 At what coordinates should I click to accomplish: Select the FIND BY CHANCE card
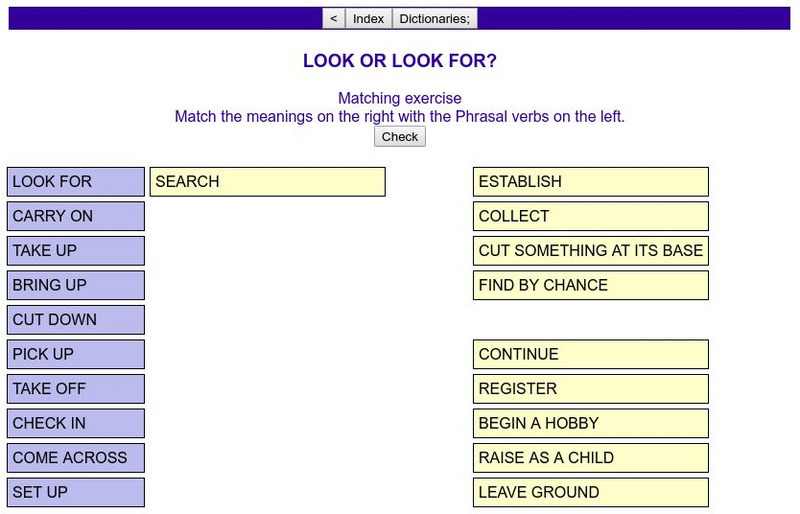point(590,285)
